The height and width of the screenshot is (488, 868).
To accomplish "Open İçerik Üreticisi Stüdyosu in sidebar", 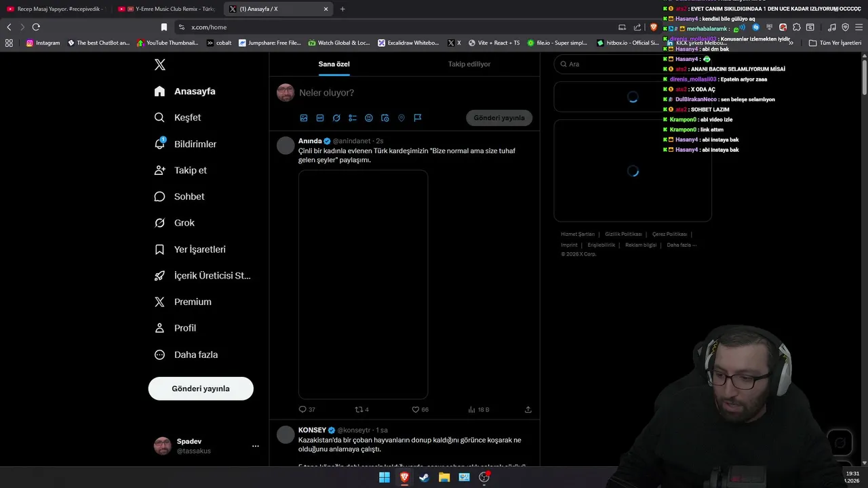I will pos(203,275).
